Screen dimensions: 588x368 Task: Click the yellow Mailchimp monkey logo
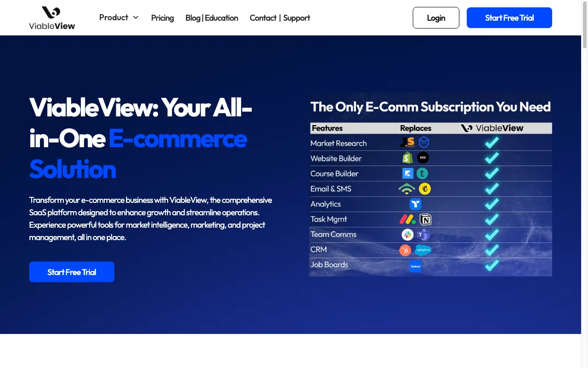(424, 189)
